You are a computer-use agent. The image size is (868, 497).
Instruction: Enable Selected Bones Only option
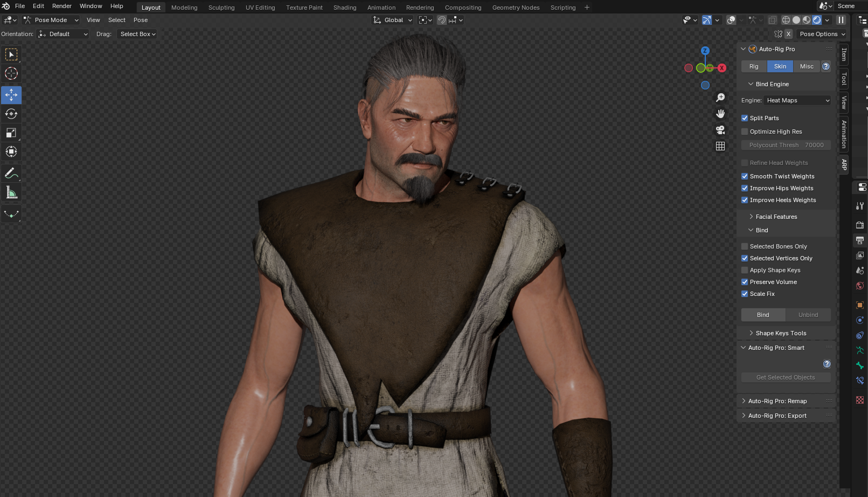point(745,246)
